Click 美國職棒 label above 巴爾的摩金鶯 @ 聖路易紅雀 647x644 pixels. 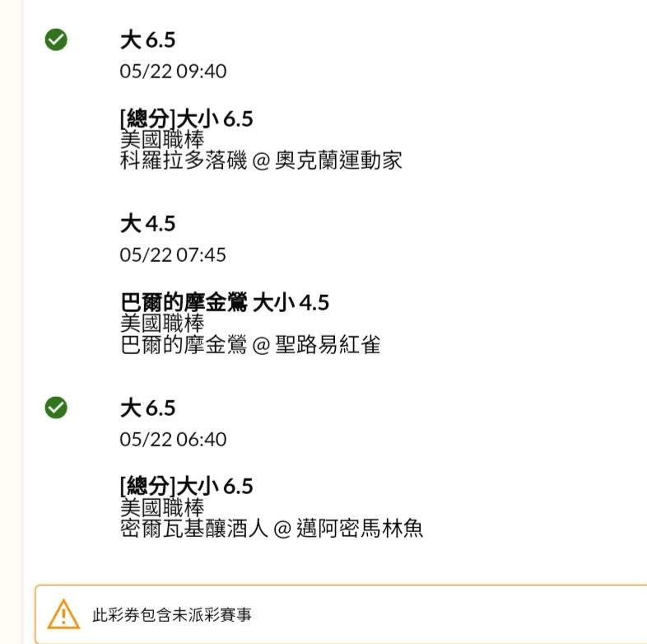tap(162, 324)
